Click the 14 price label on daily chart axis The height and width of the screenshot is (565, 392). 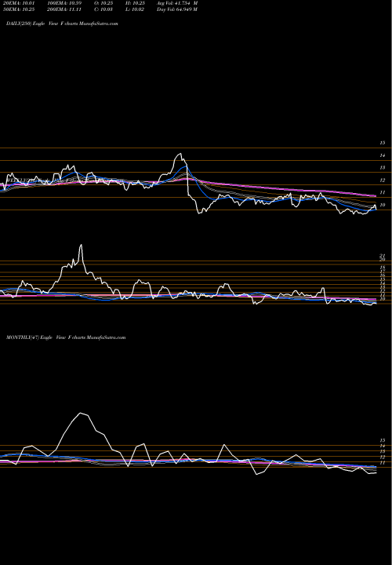pyautogui.click(x=383, y=155)
